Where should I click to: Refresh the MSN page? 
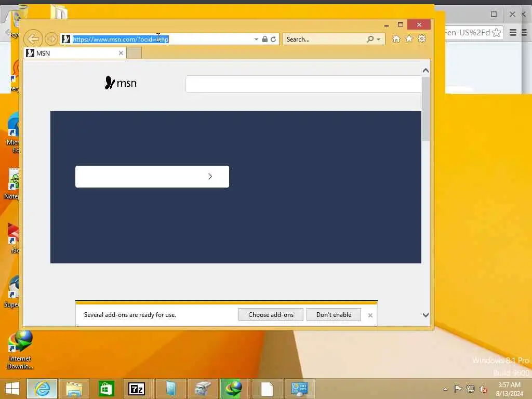(273, 39)
